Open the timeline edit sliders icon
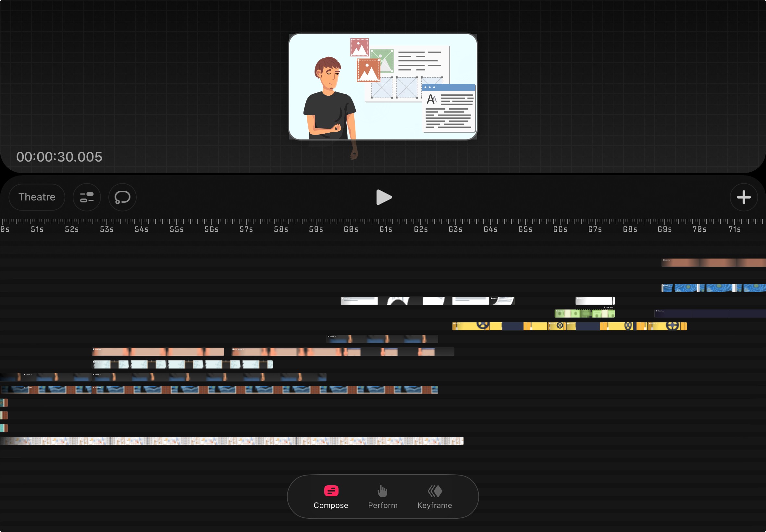 [x=87, y=197]
